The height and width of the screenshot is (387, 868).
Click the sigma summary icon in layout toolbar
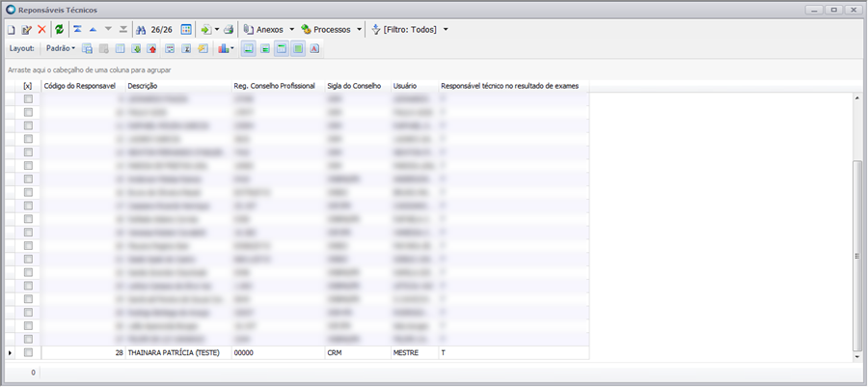pos(186,48)
